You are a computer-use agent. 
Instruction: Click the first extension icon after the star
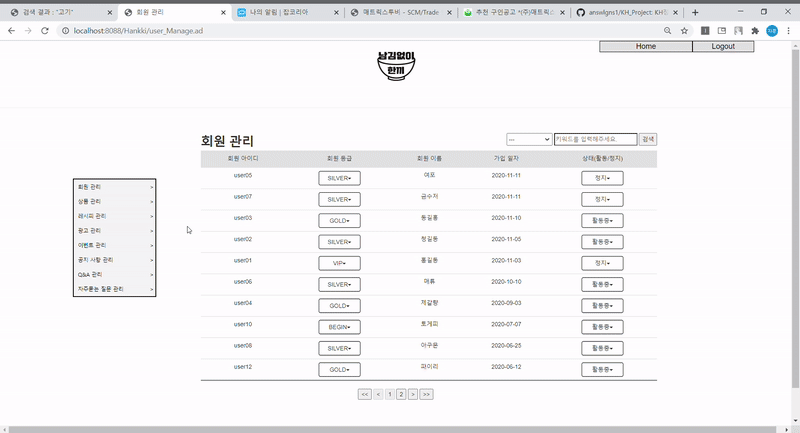click(705, 31)
